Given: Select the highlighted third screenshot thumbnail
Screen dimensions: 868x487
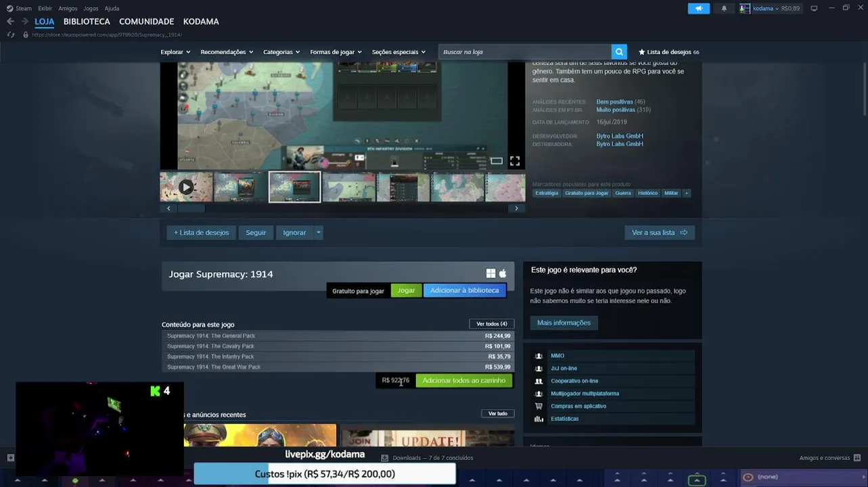Looking at the screenshot, I should (x=294, y=187).
